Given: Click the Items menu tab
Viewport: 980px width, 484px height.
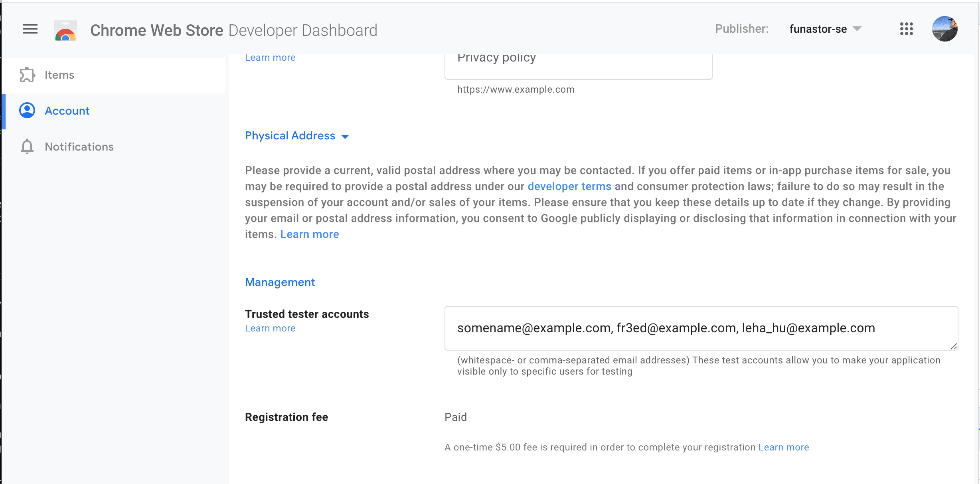Looking at the screenshot, I should [x=59, y=74].
